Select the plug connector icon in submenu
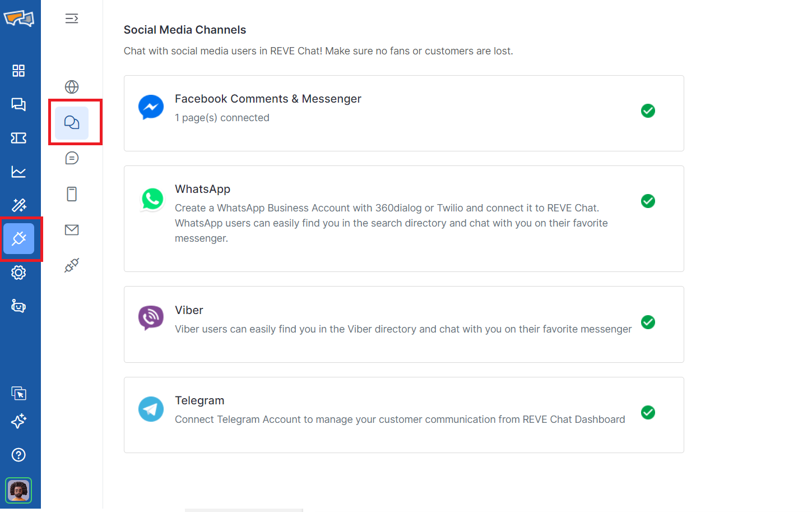Screen dimensions: 812x512 point(72,265)
